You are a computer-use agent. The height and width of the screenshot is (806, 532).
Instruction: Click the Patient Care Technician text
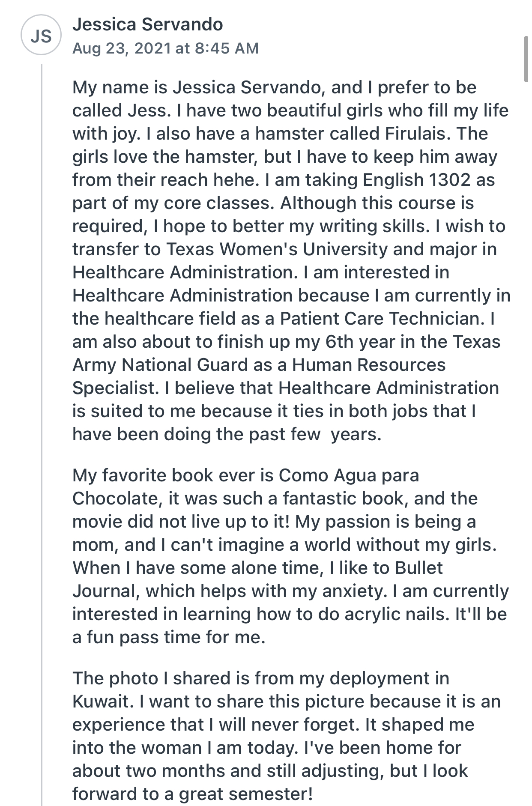coord(383,319)
